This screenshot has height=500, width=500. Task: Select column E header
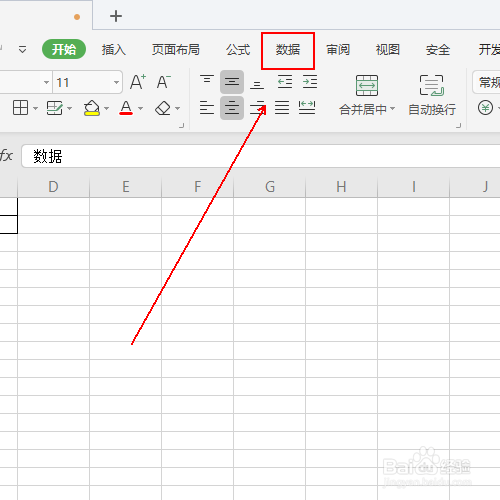[125, 187]
